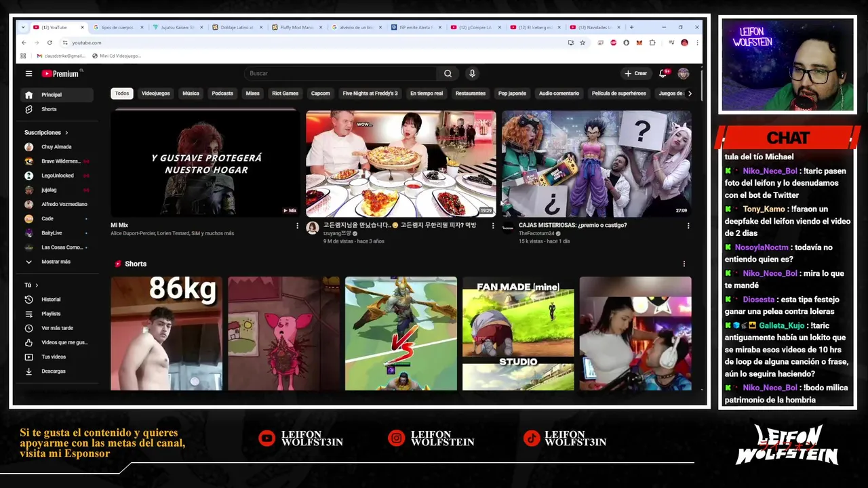Open the browser tab search dropdown
The width and height of the screenshot is (868, 488).
coord(23,27)
